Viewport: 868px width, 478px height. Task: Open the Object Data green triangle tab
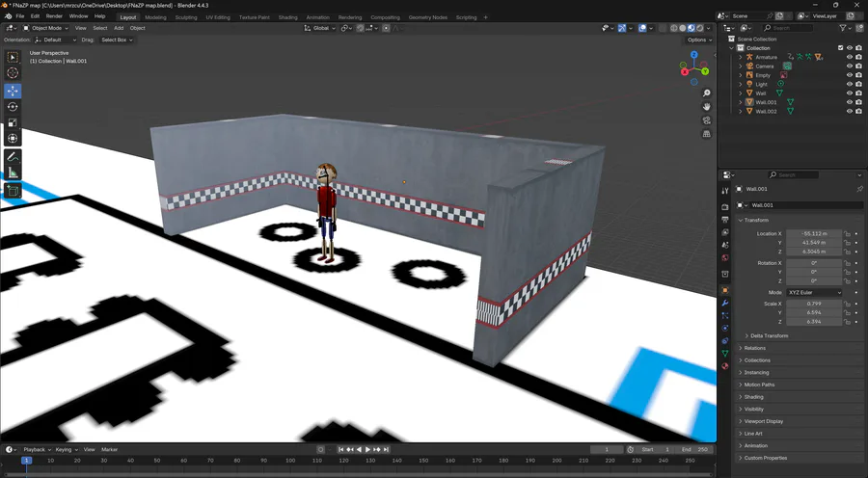[725, 354]
